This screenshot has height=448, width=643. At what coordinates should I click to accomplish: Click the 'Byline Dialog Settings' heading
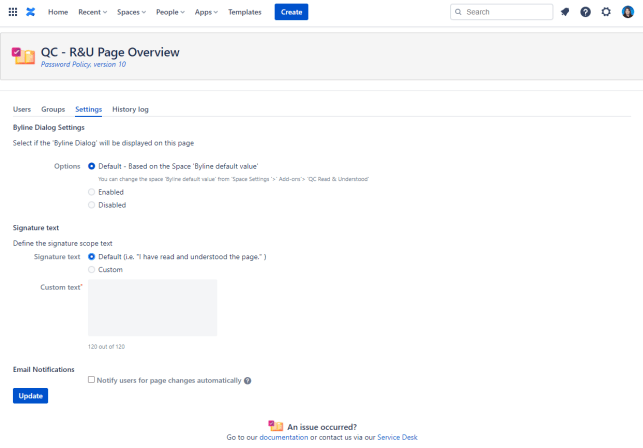pos(49,128)
